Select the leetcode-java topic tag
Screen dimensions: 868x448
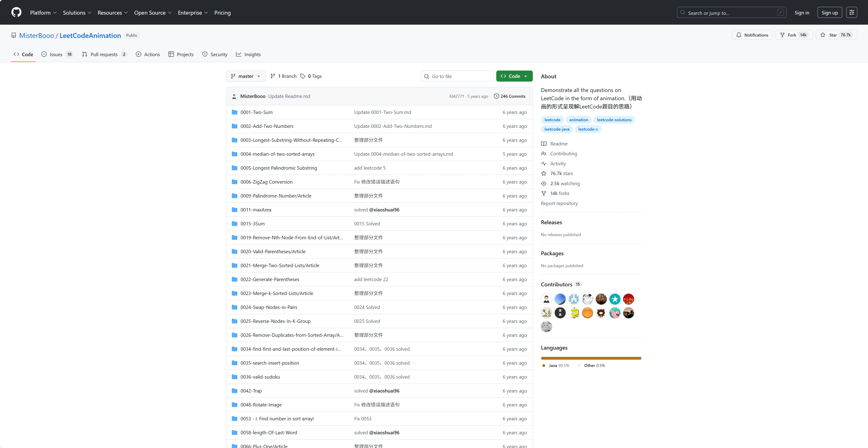[x=557, y=129]
